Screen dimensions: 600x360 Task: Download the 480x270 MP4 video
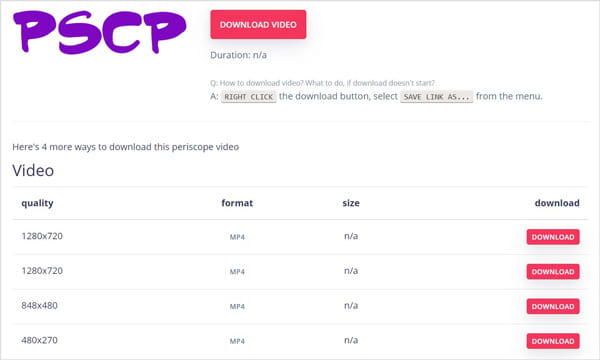point(553,341)
